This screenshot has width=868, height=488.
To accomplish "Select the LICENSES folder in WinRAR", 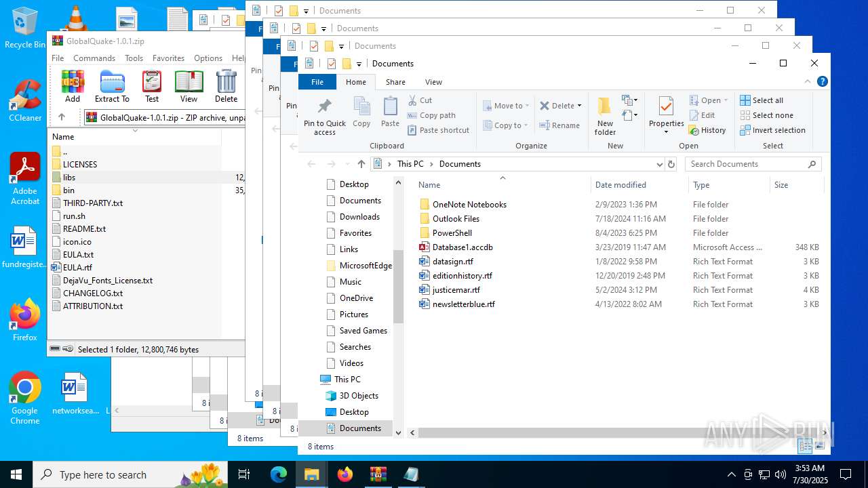I will click(x=80, y=165).
